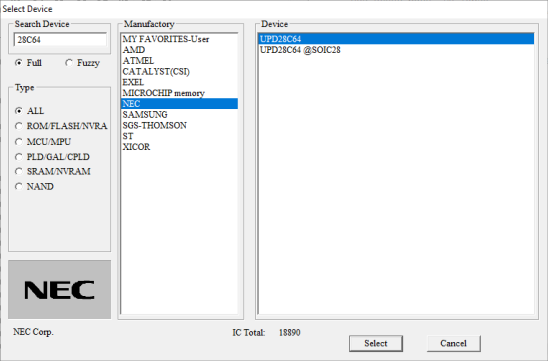
Task: Select UPD28C64 @SOIC28 device
Action: click(396, 50)
